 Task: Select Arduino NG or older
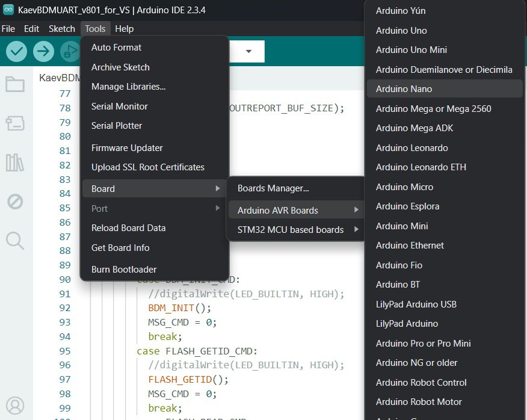[445, 363]
